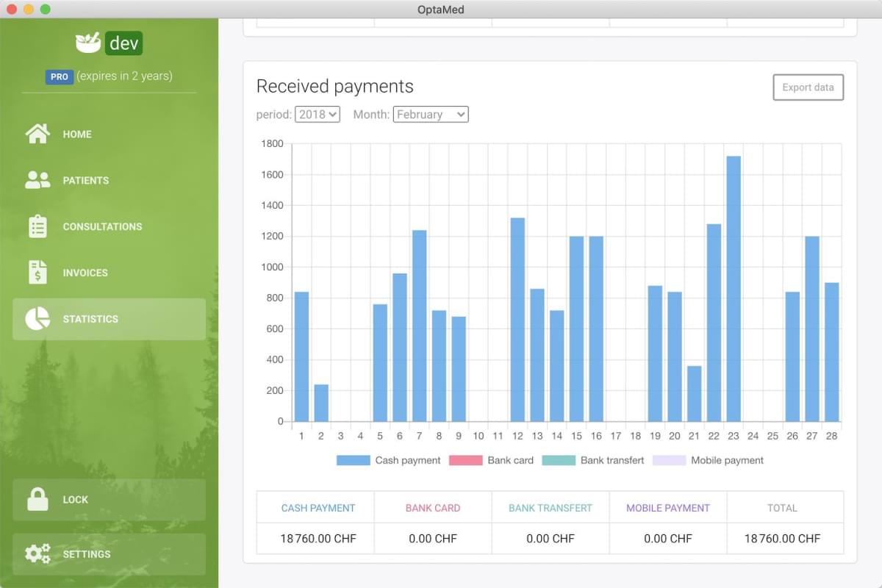Click the OptaMed leaf logo
Screen dimensions: 882x588
tap(87, 42)
